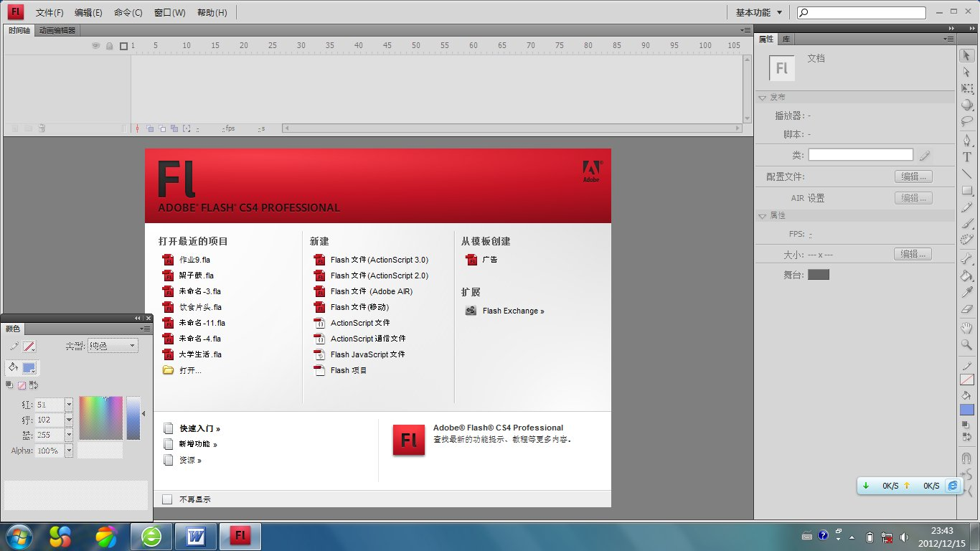Click the Edit Multiple Frames icon
980x551 pixels.
click(x=175, y=128)
